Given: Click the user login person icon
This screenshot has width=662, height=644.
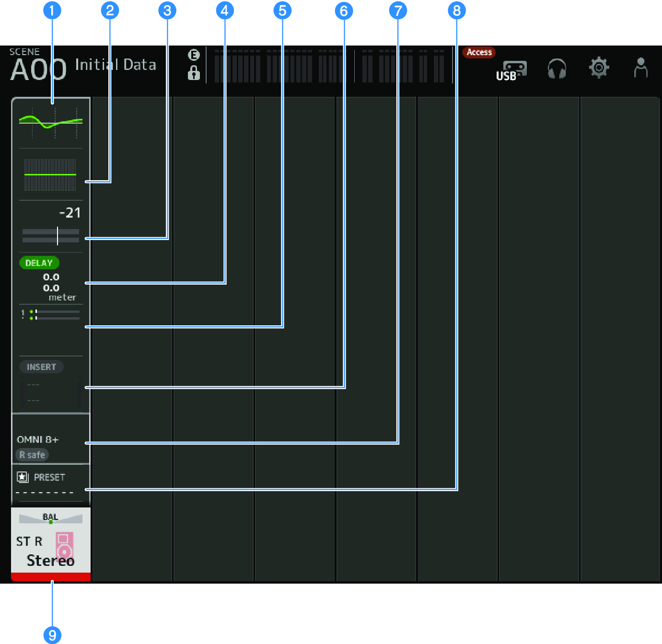Looking at the screenshot, I should (640, 68).
